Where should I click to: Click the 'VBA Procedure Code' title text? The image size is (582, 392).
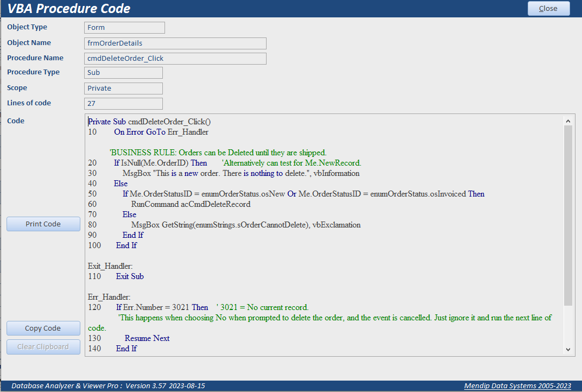coord(68,9)
